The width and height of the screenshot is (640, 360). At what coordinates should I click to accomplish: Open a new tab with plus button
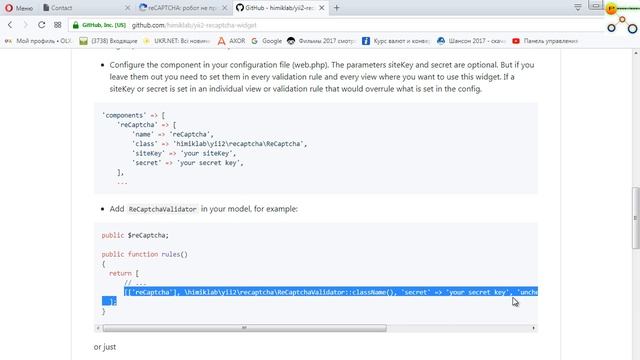[336, 8]
